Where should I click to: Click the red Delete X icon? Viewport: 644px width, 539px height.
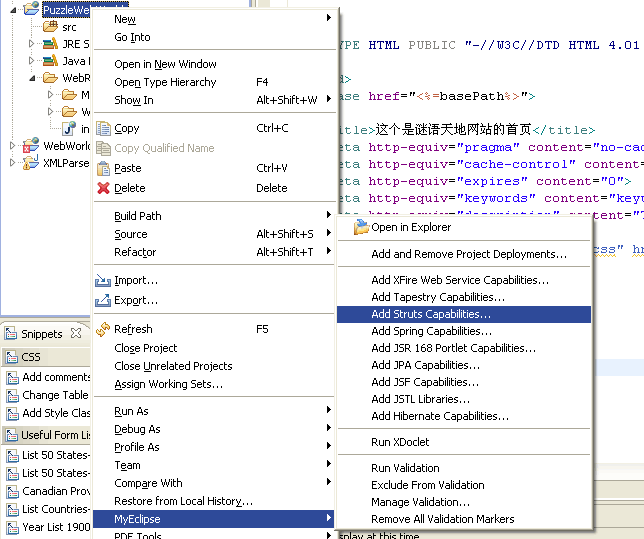104,188
